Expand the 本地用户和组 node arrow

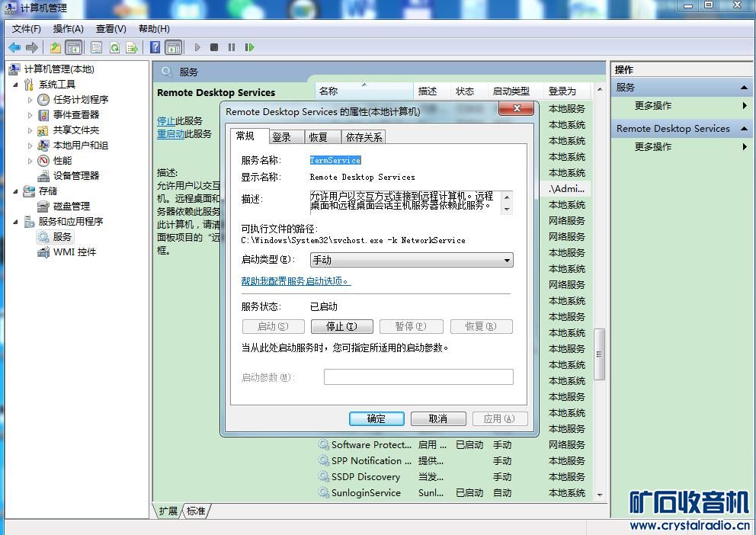[x=30, y=146]
